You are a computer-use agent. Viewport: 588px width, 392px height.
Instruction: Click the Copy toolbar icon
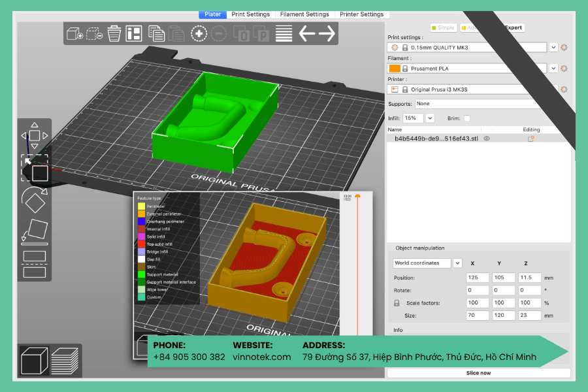point(156,34)
